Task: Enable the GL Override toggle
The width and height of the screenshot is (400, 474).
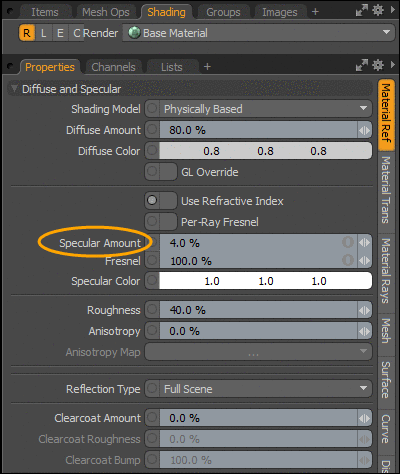Action: pos(161,172)
